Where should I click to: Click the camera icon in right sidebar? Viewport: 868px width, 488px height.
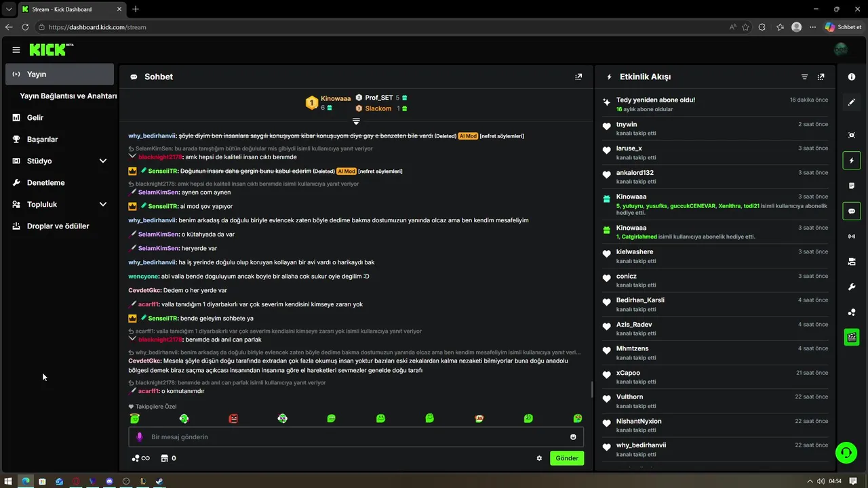pyautogui.click(x=852, y=262)
